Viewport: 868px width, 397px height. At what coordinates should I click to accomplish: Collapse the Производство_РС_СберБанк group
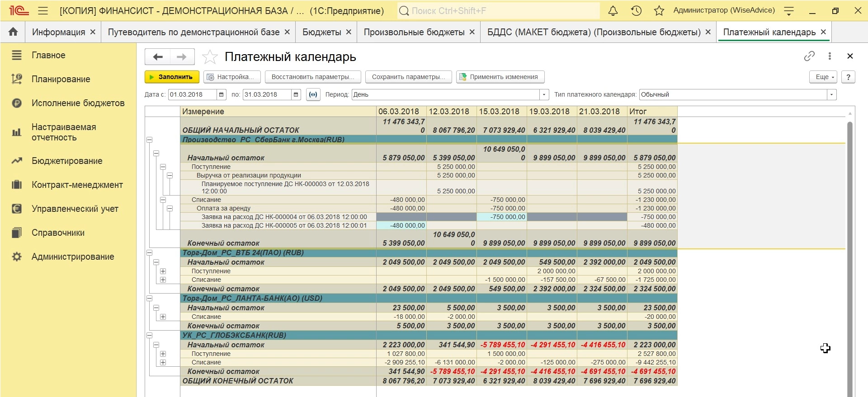coord(149,140)
